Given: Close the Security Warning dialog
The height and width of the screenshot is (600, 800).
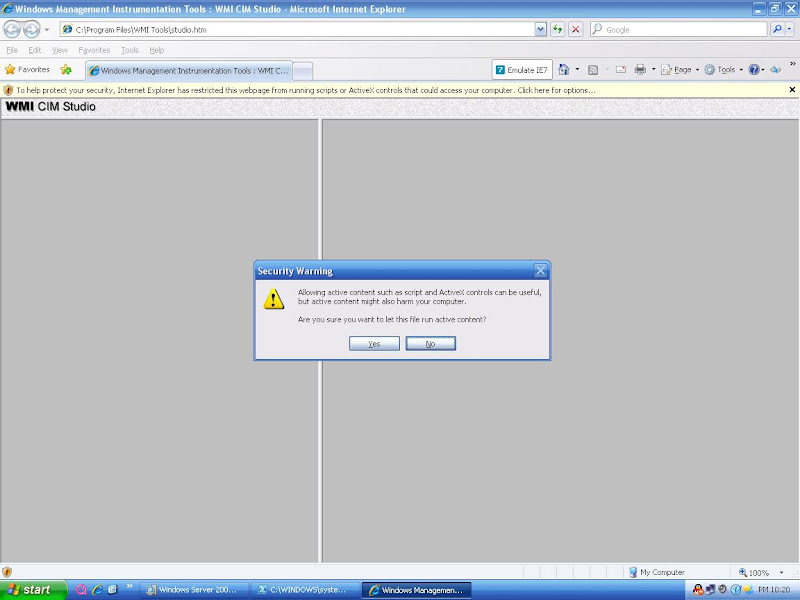Looking at the screenshot, I should click(540, 270).
